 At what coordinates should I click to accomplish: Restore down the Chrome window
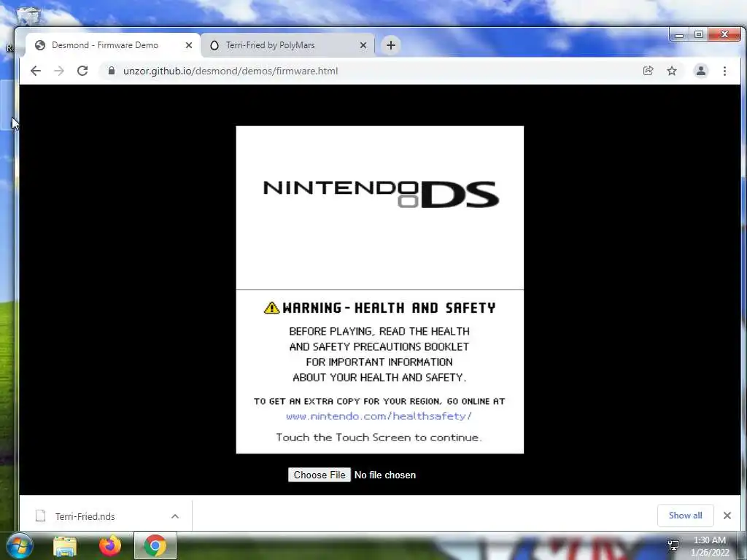click(698, 35)
